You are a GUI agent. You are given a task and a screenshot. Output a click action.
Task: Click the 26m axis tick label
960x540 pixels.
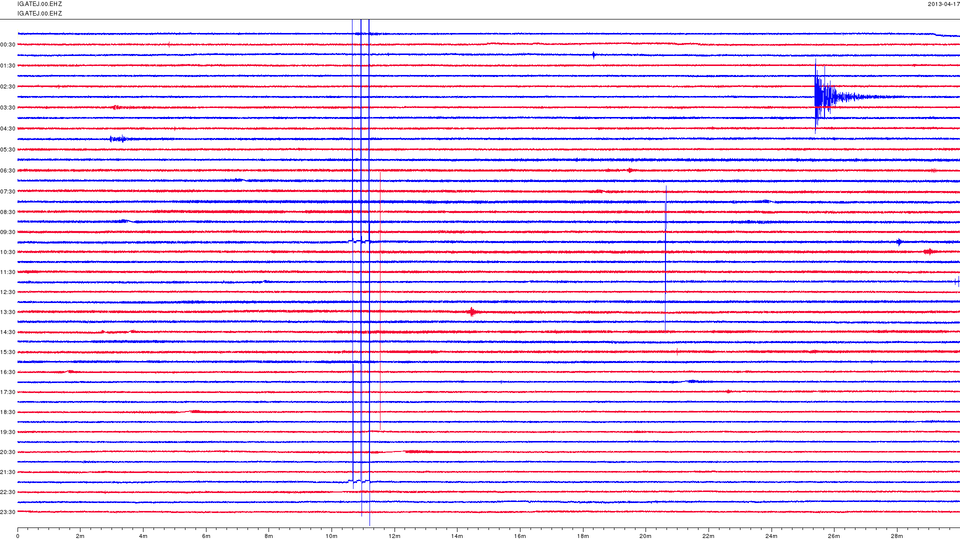(833, 536)
